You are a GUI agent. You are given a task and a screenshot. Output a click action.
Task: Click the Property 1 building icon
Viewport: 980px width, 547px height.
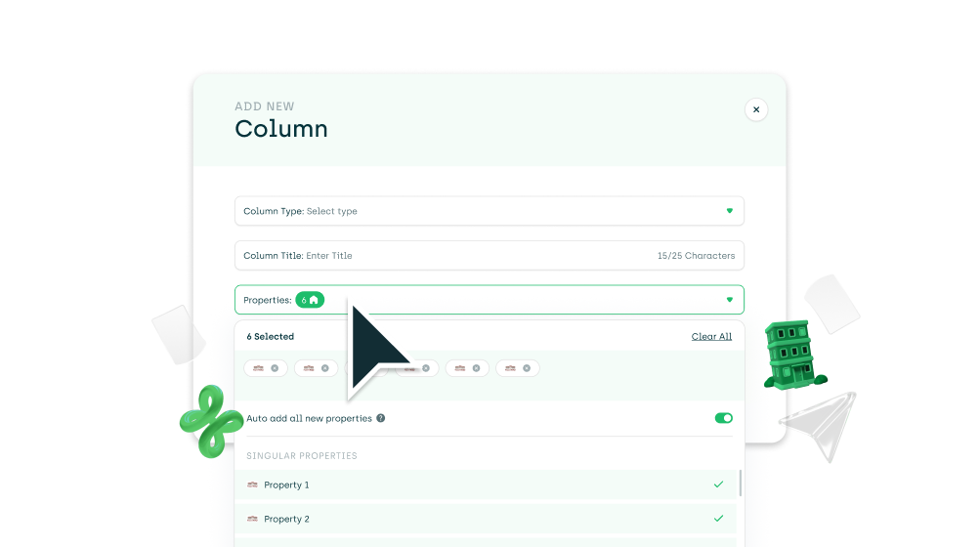pyautogui.click(x=252, y=484)
